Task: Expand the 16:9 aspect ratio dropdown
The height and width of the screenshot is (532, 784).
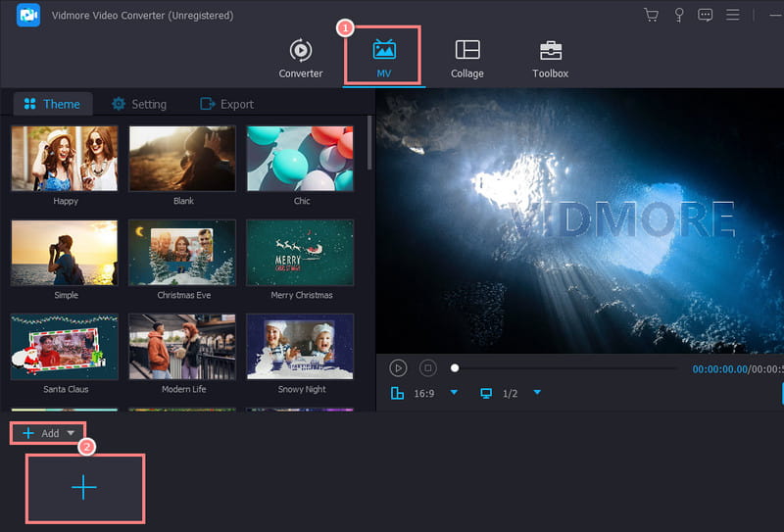Action: click(x=454, y=393)
